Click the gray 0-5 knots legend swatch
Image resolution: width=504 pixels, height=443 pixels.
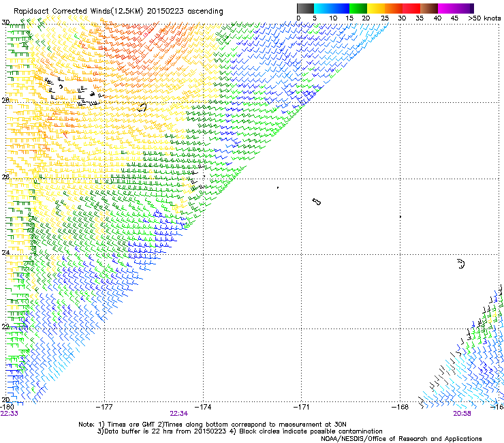(x=305, y=8)
